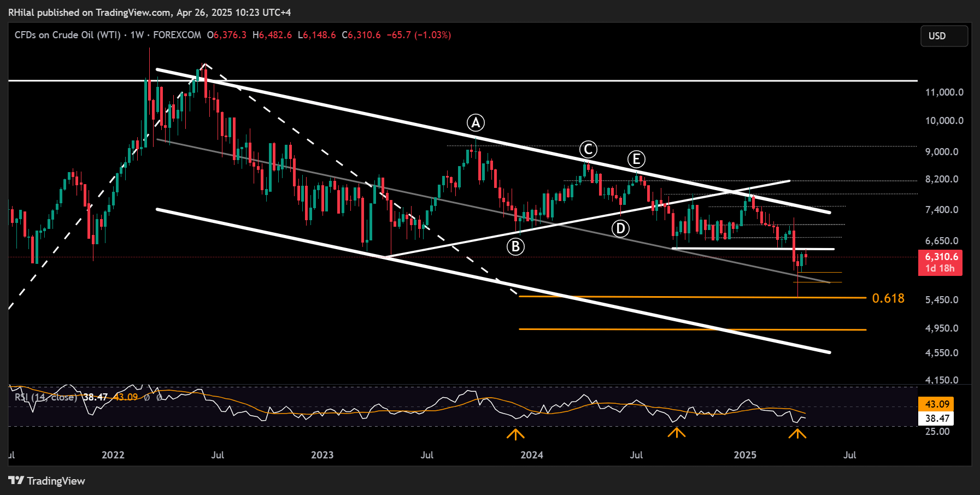The height and width of the screenshot is (495, 980).
Task: Select the circled wave label B on the chart
Action: (x=514, y=246)
